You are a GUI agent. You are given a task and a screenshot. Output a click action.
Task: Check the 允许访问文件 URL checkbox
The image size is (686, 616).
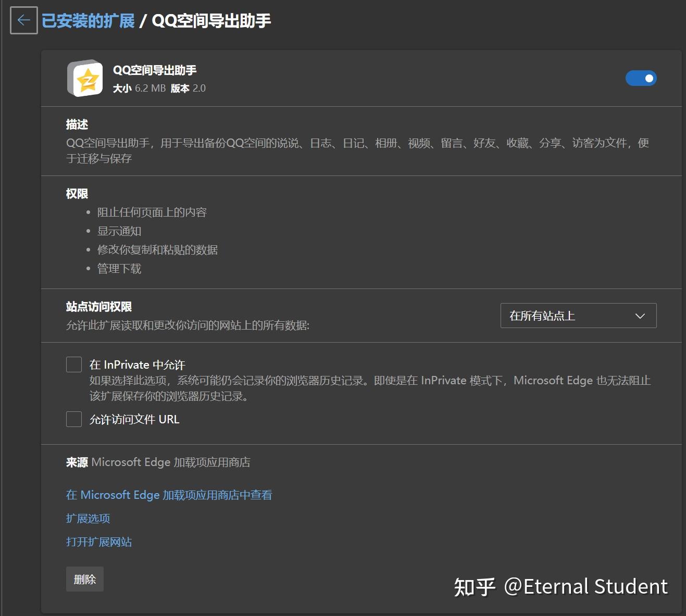pos(74,419)
